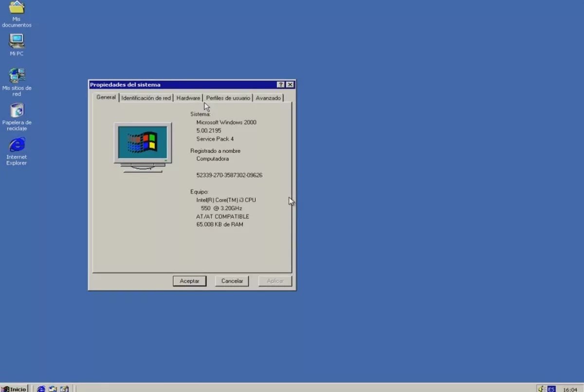The width and height of the screenshot is (584, 392).
Task: Click the Windows monitor logo image
Action: click(143, 147)
